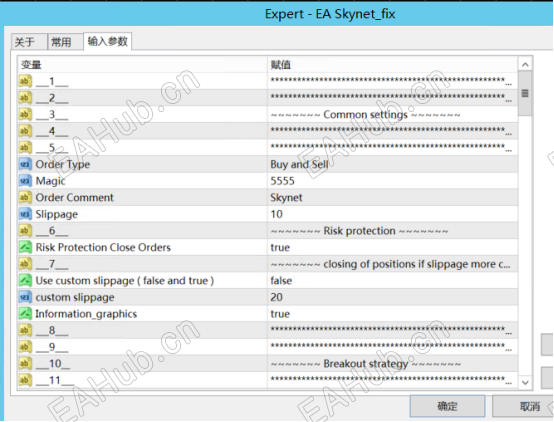The height and width of the screenshot is (422, 554).
Task: Switch to the 常用 tab
Action: coord(65,42)
